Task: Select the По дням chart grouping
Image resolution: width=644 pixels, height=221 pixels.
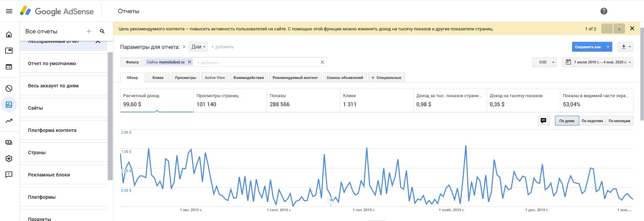Action: click(x=567, y=121)
